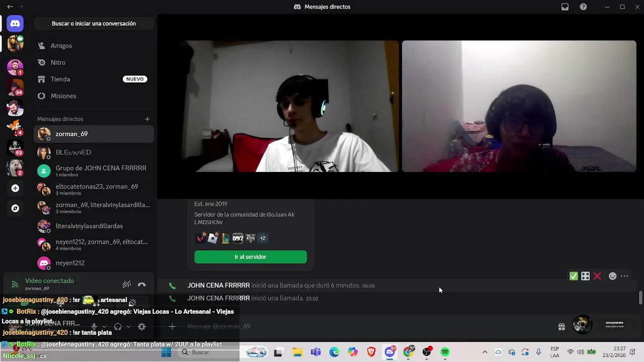Open literalvinylasardillardas direct message
The height and width of the screenshot is (362, 644).
coord(94,226)
